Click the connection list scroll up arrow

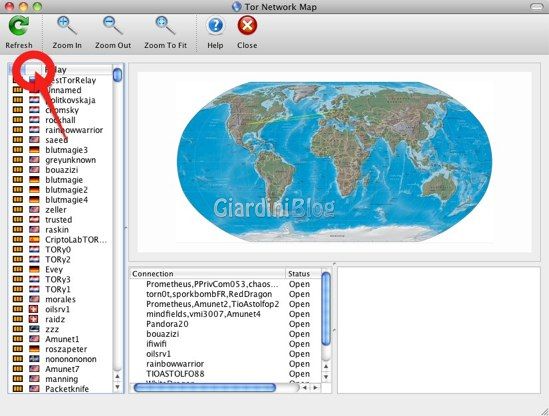click(326, 366)
